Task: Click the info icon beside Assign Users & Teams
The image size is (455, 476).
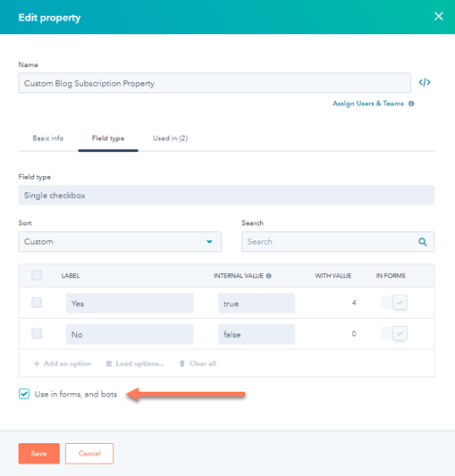Action: click(x=411, y=104)
